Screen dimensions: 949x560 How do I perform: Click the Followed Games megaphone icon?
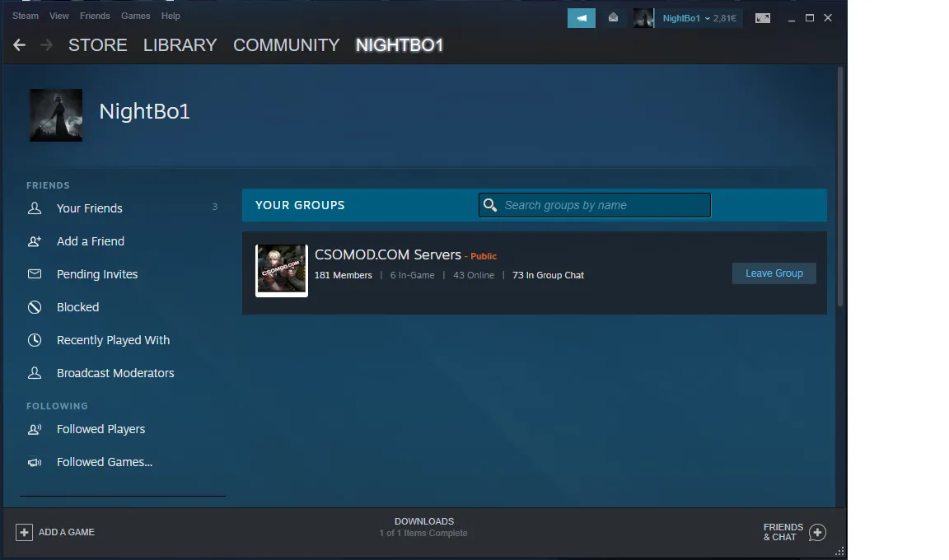click(x=35, y=462)
